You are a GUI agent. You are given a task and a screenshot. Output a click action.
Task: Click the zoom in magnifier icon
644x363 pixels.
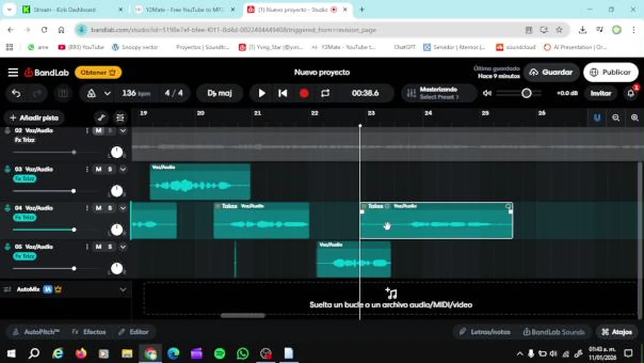tap(634, 117)
